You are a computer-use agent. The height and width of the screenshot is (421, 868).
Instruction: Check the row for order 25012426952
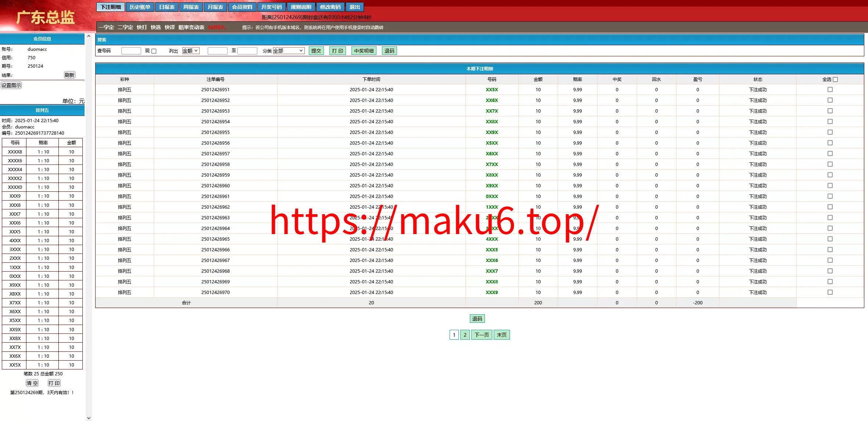click(x=830, y=100)
